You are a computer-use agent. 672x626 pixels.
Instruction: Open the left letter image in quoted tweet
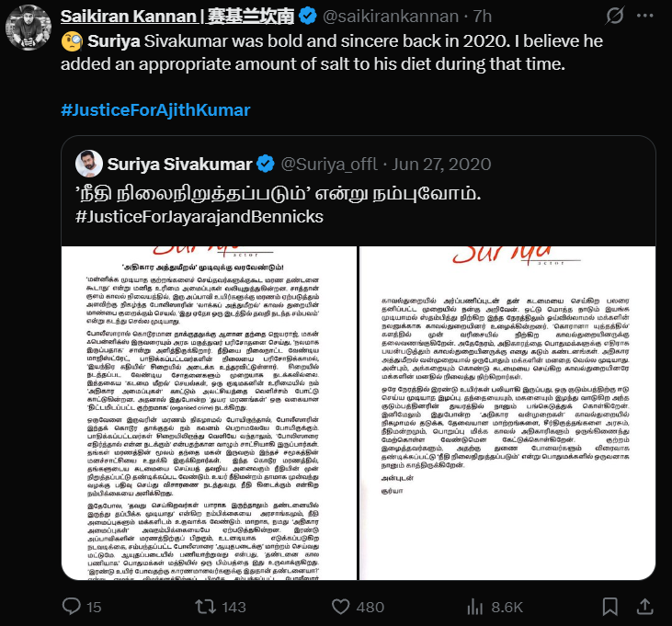coord(210,413)
